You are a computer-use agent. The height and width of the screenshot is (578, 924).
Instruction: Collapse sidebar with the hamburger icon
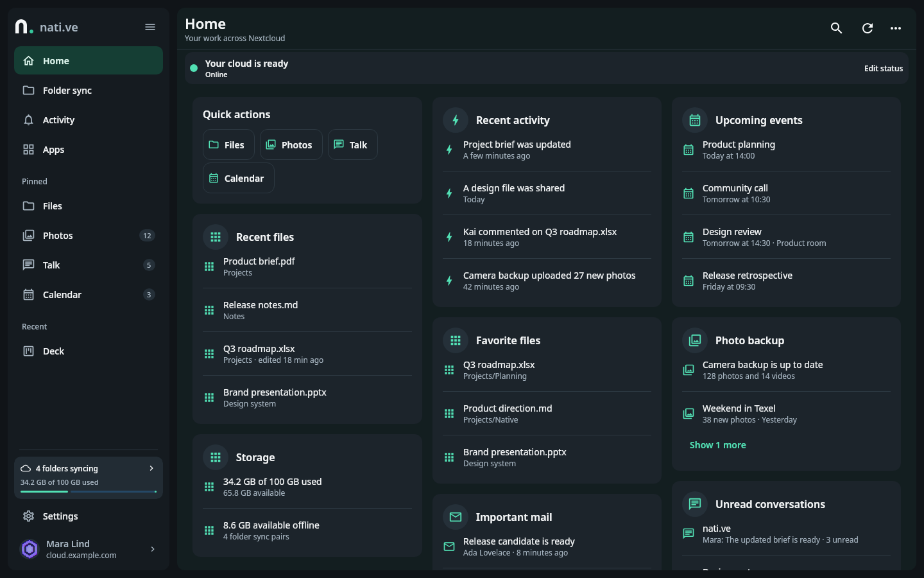pos(150,27)
